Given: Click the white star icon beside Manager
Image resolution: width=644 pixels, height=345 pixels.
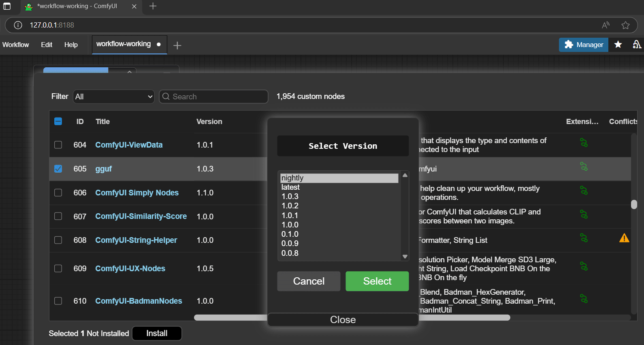Looking at the screenshot, I should 618,45.
